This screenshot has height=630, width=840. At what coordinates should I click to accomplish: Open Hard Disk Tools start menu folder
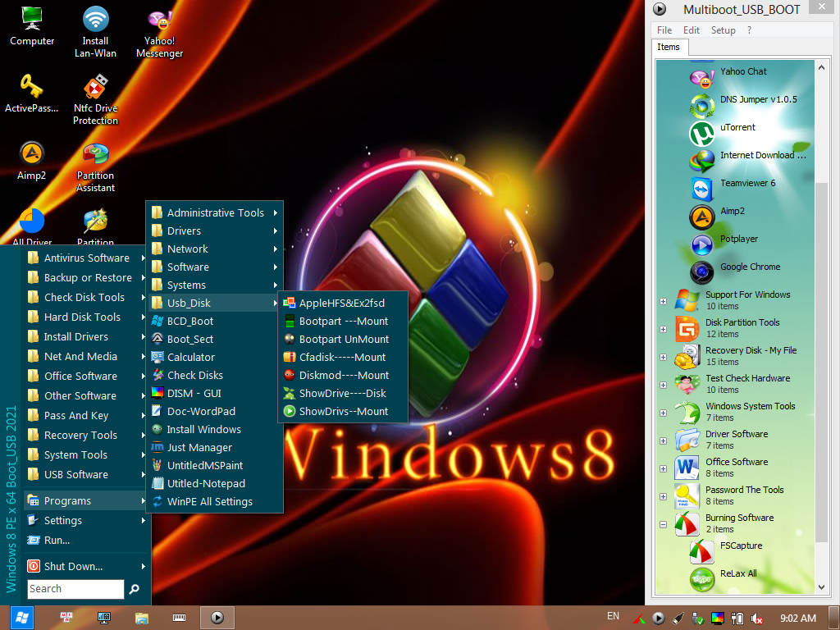coord(86,317)
